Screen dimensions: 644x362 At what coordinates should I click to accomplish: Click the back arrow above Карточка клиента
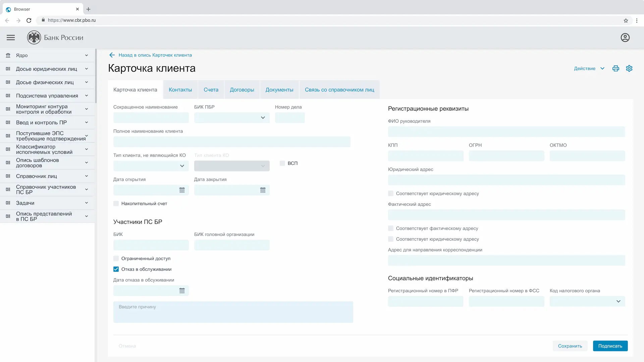(x=112, y=55)
